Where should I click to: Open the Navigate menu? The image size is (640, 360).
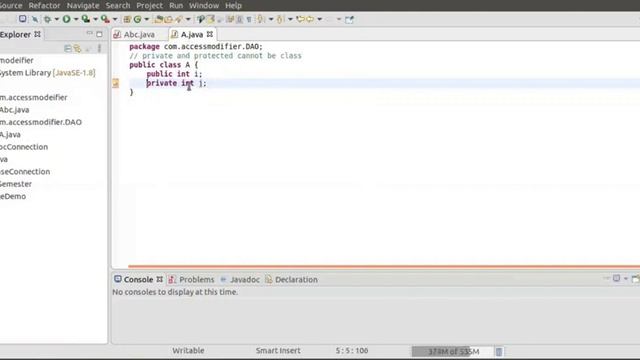pos(83,5)
